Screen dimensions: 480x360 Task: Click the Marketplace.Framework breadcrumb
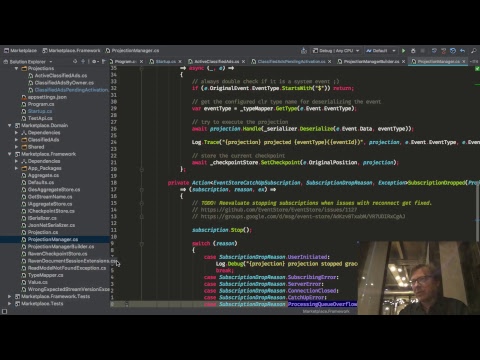tap(71, 51)
